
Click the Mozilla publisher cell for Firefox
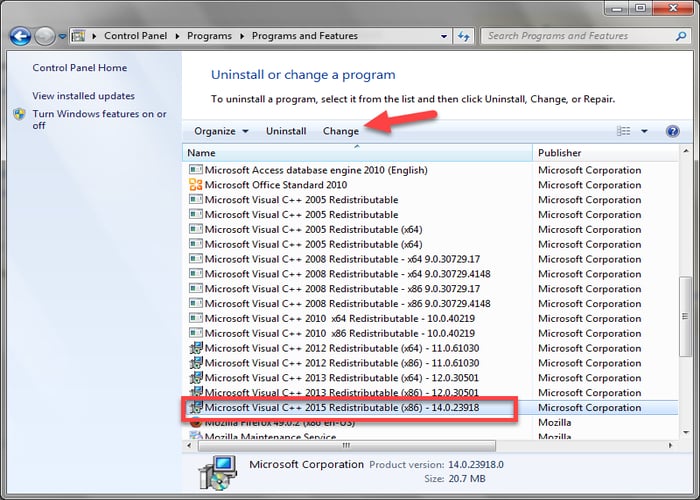pyautogui.click(x=554, y=422)
